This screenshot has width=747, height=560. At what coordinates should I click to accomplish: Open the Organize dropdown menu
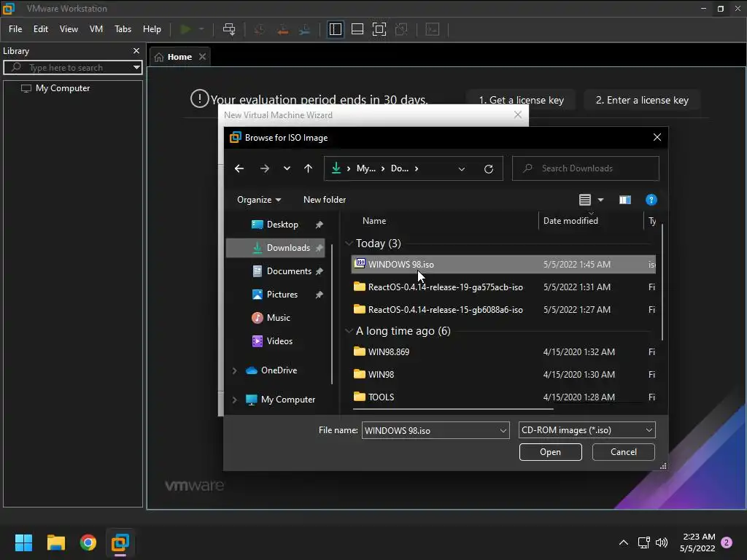tap(259, 200)
